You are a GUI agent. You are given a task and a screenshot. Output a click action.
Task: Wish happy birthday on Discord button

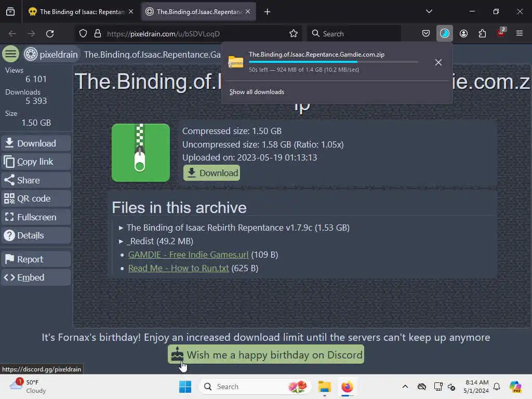(x=266, y=354)
